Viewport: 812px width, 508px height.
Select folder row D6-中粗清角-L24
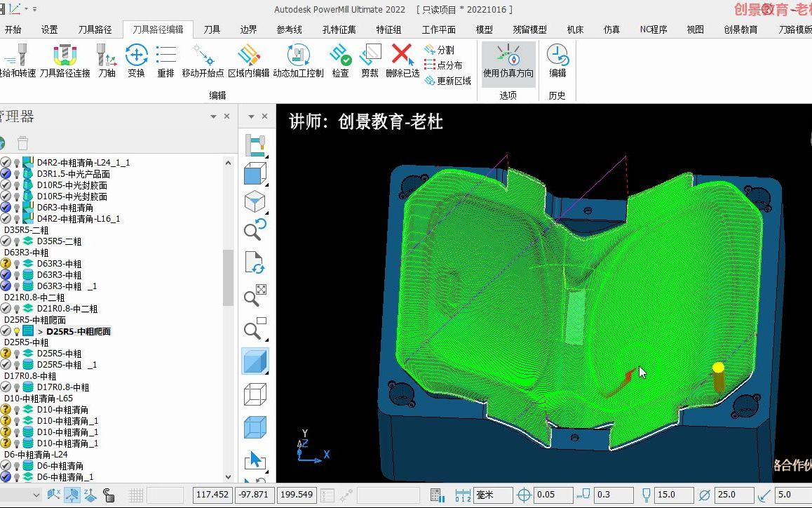pyautogui.click(x=36, y=455)
